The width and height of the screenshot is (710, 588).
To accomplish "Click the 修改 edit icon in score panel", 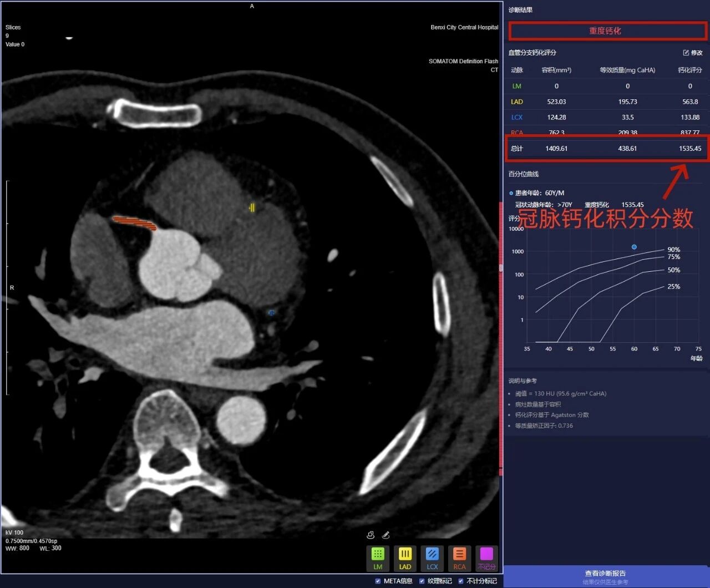I will point(693,53).
